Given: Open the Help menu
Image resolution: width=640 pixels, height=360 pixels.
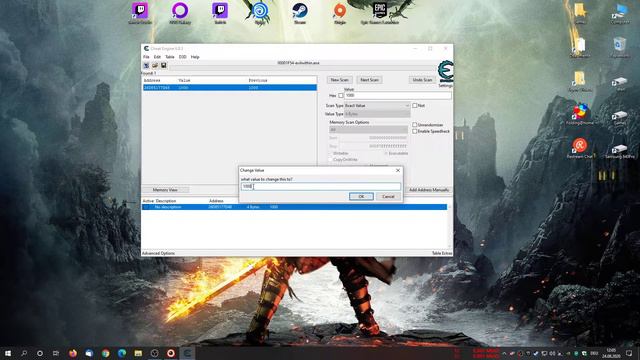Looking at the screenshot, I should (195, 57).
